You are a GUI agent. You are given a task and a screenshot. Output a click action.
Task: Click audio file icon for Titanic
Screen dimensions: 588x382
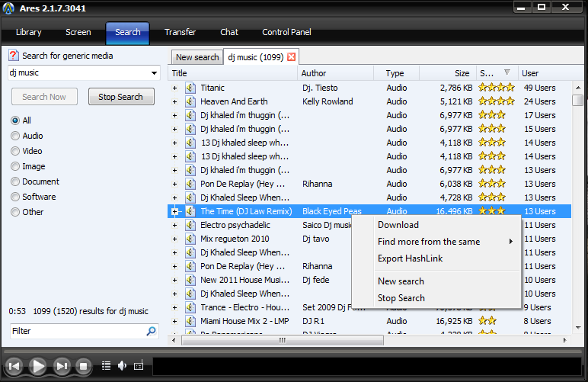pos(190,88)
